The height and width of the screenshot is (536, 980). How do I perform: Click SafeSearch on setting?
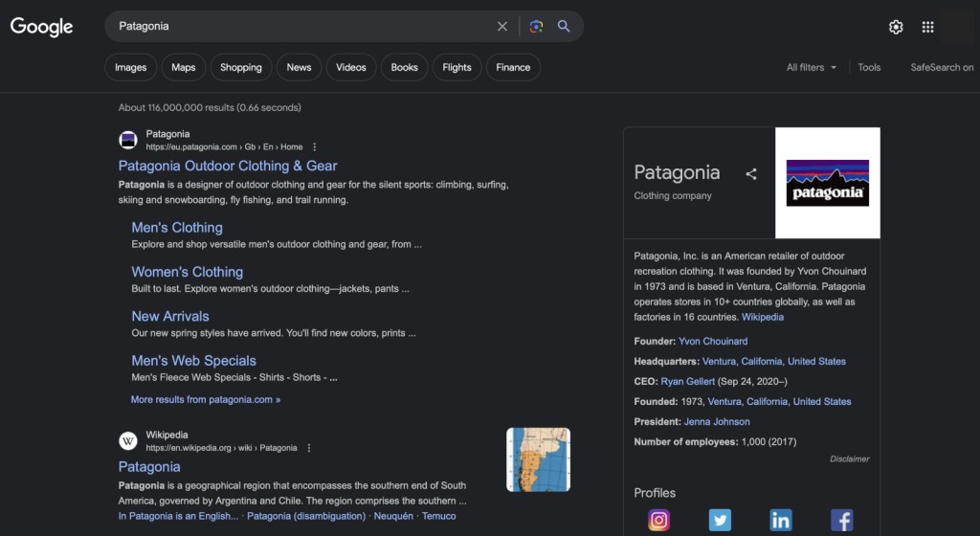click(x=942, y=67)
